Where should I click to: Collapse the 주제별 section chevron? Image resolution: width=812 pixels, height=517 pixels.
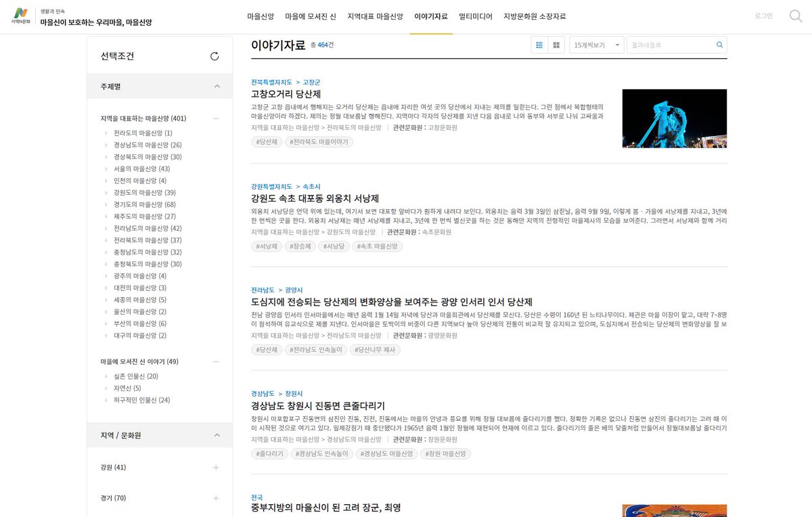tap(217, 87)
